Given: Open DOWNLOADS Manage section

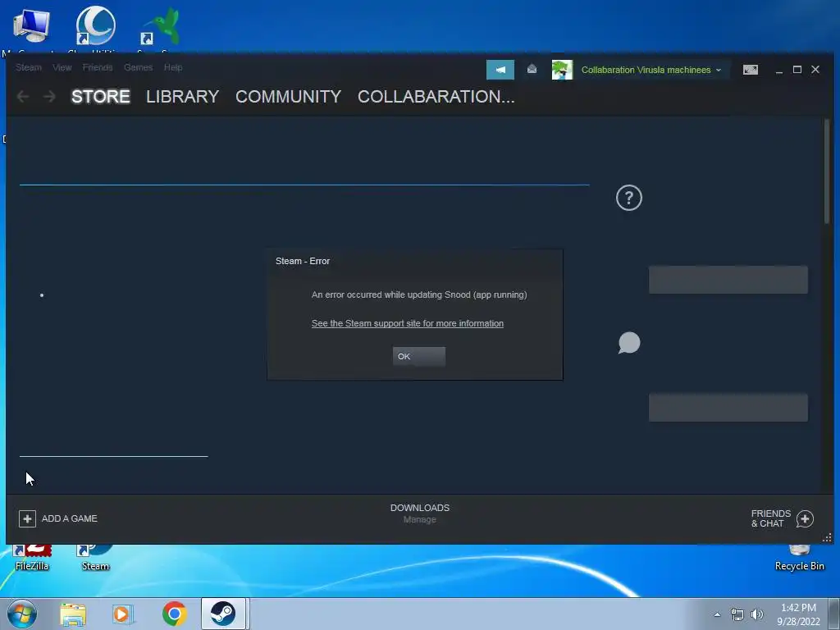Looking at the screenshot, I should click(x=420, y=514).
